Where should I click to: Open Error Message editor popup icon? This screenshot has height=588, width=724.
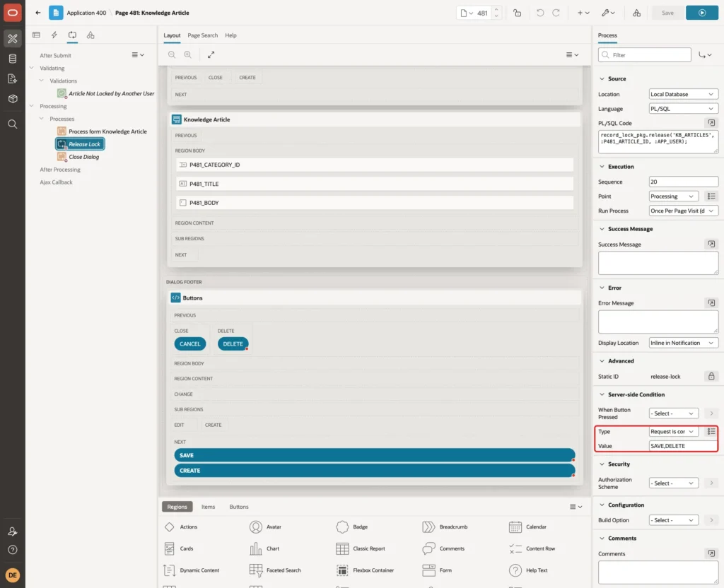coord(711,302)
